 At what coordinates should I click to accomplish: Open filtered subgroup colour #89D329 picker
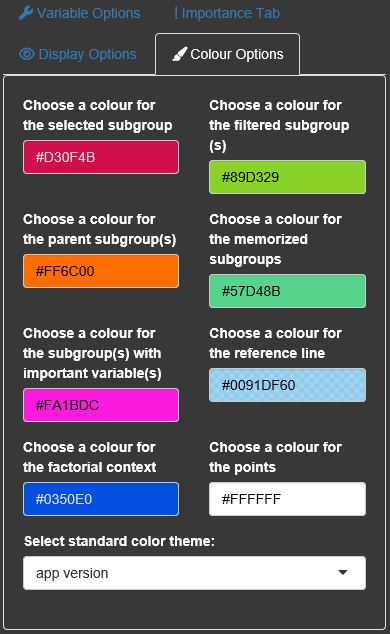click(287, 177)
